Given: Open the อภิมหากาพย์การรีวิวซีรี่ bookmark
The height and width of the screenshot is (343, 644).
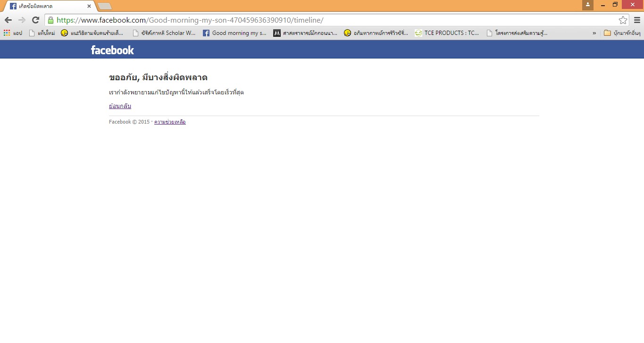Looking at the screenshot, I should coord(376,33).
